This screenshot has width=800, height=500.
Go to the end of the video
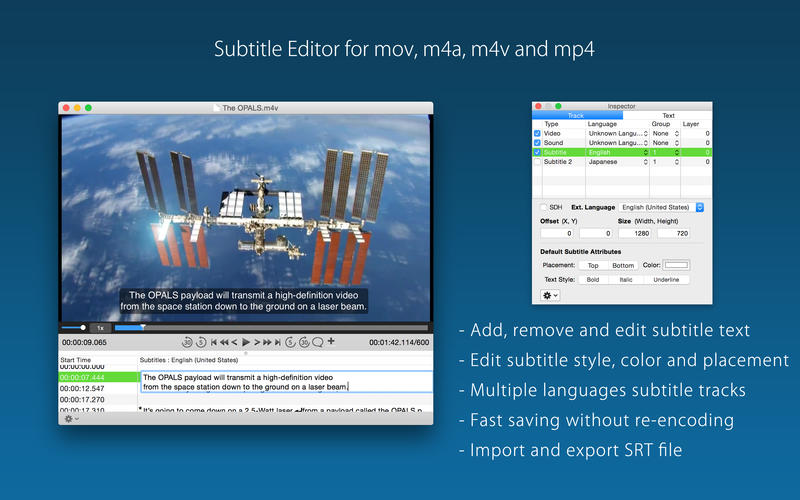[x=278, y=342]
